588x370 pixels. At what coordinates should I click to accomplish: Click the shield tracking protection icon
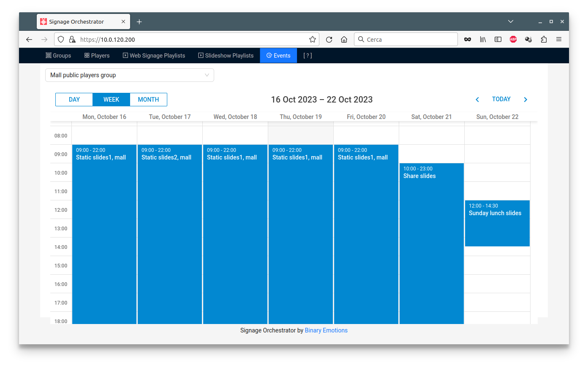click(61, 39)
